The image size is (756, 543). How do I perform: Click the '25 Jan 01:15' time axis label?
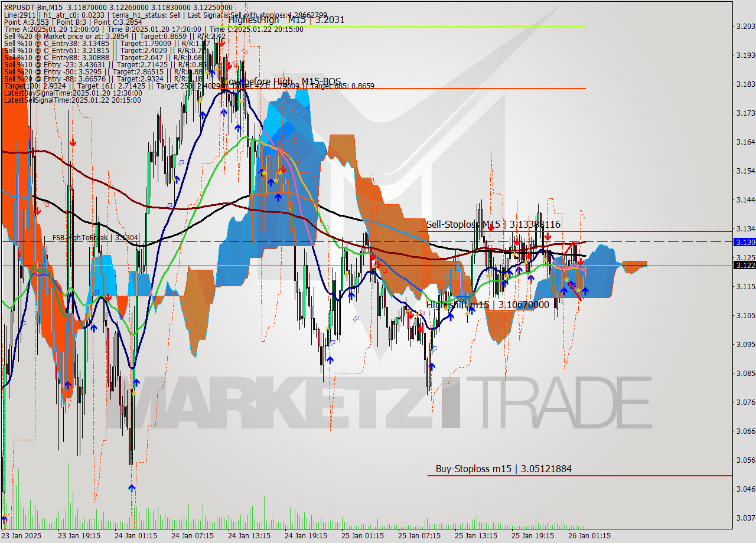363,536
